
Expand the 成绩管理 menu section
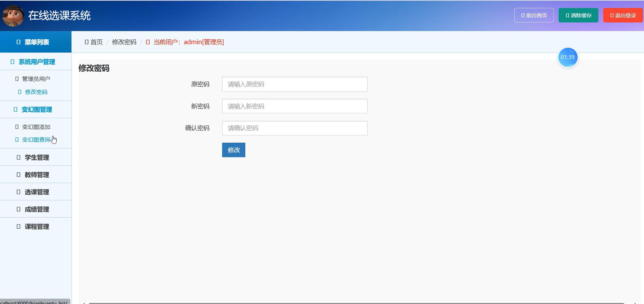[x=36, y=209]
